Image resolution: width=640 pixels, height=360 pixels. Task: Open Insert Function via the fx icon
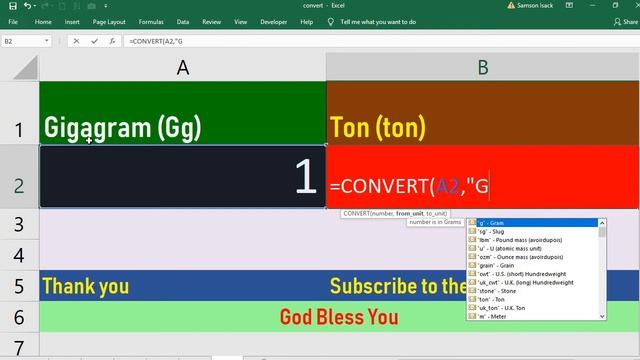click(x=112, y=41)
